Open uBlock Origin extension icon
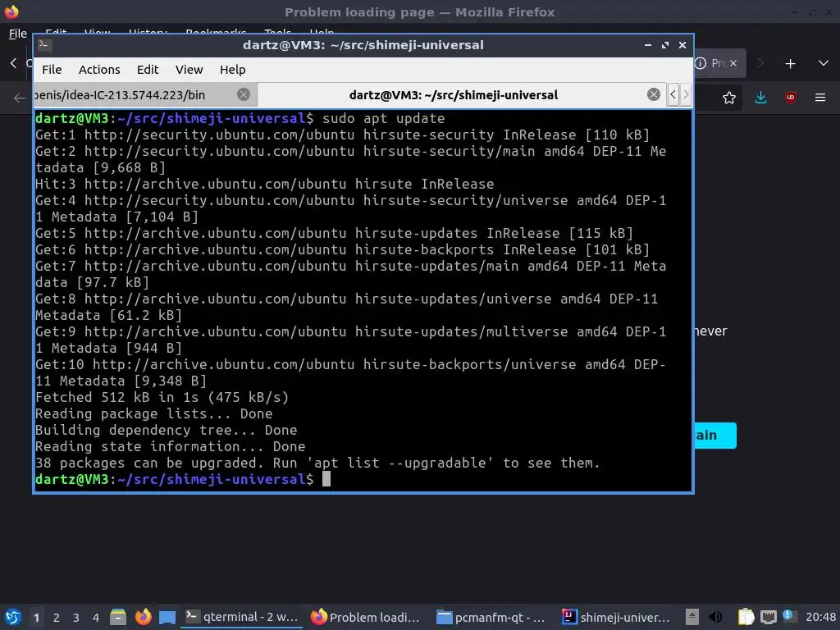This screenshot has width=840, height=630. tap(790, 97)
